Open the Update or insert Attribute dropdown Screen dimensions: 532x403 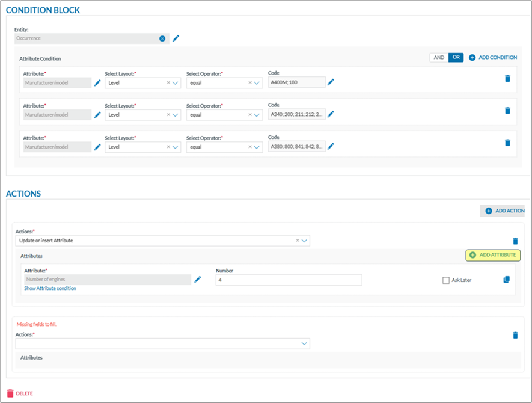click(304, 241)
